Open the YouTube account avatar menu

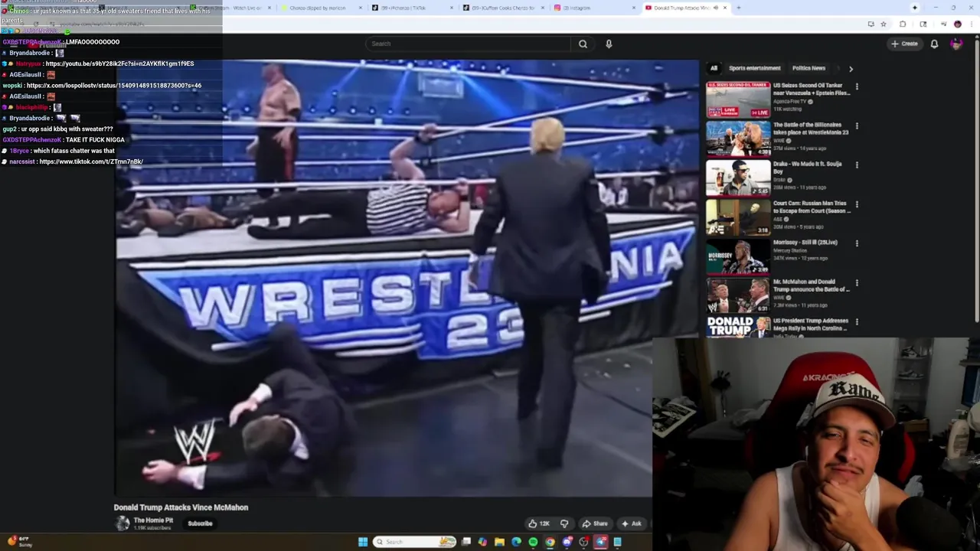click(x=956, y=44)
